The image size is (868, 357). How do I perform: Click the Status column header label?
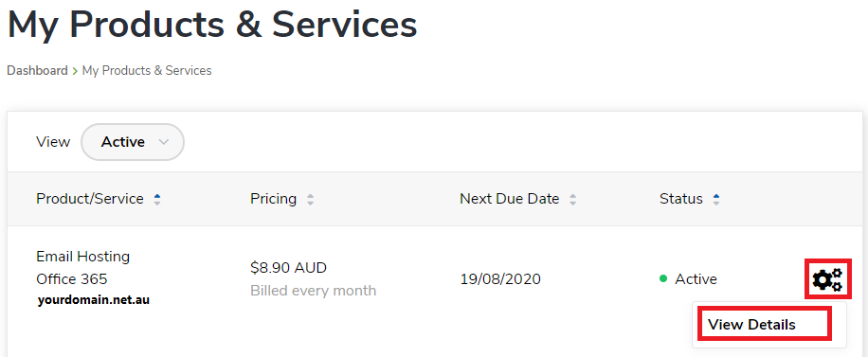coord(681,199)
